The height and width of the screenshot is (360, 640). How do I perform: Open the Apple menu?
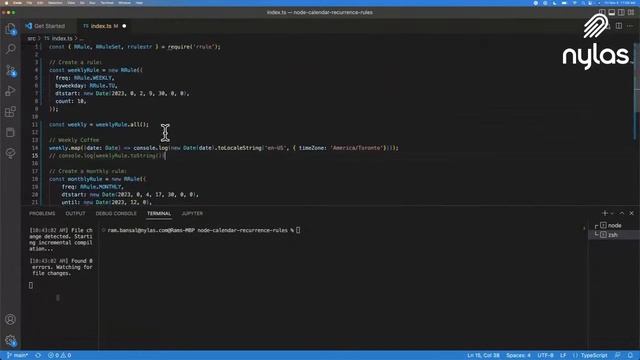click(7, 2)
